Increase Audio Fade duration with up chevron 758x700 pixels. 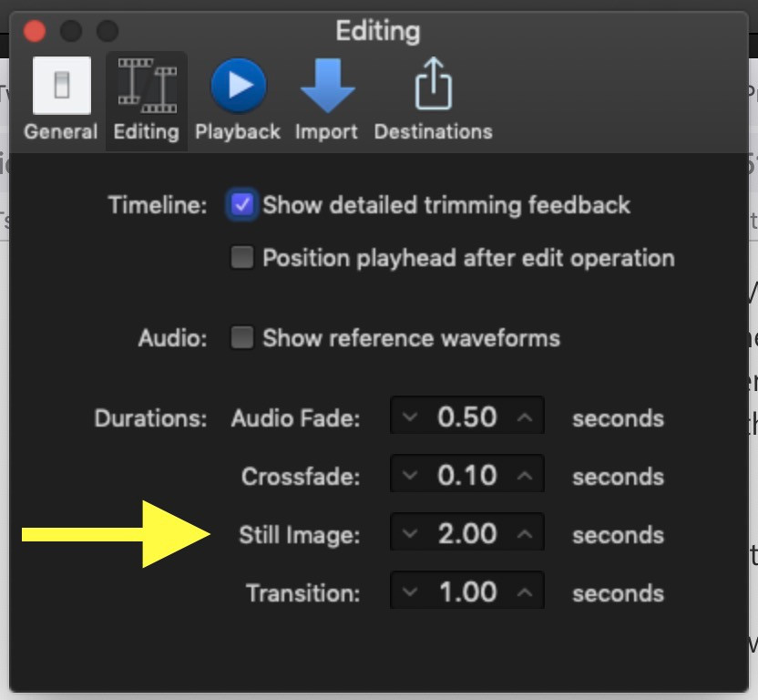pos(525,418)
